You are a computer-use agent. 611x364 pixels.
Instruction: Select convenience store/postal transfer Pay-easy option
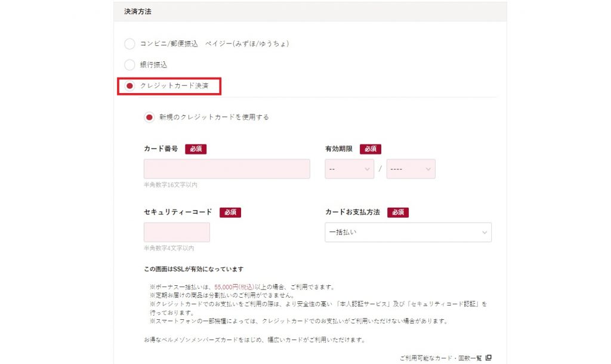point(129,44)
